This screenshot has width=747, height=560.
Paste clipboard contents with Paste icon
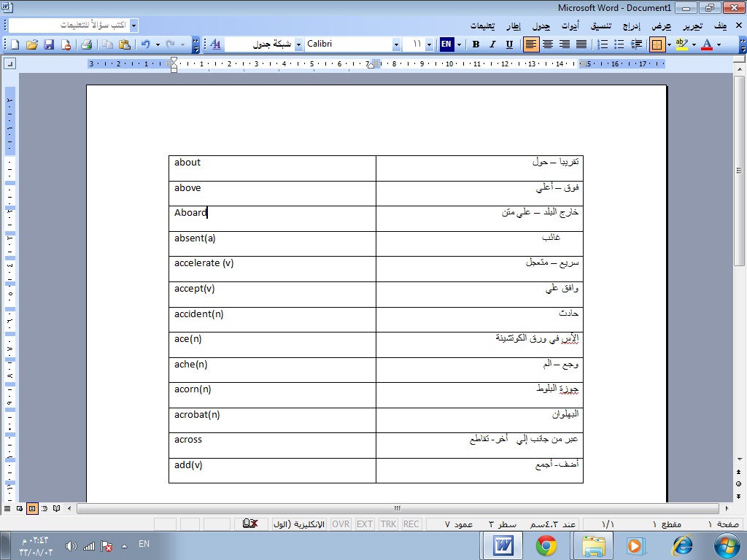(125, 44)
